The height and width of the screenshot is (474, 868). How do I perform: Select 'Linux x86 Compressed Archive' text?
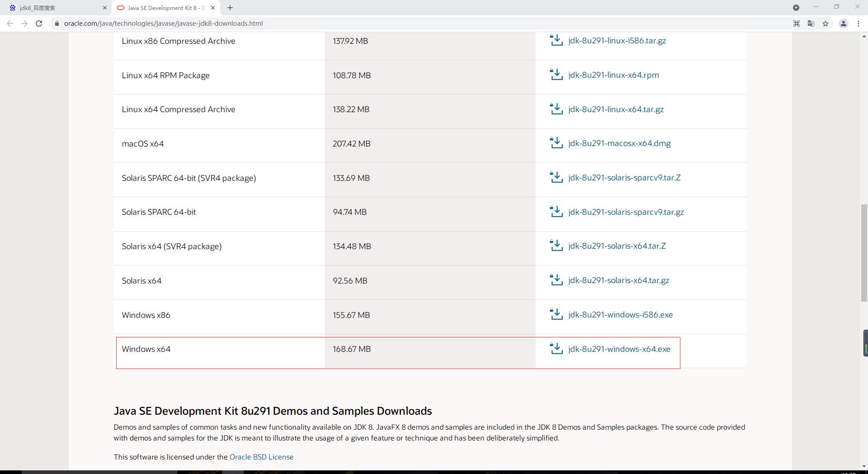(179, 41)
